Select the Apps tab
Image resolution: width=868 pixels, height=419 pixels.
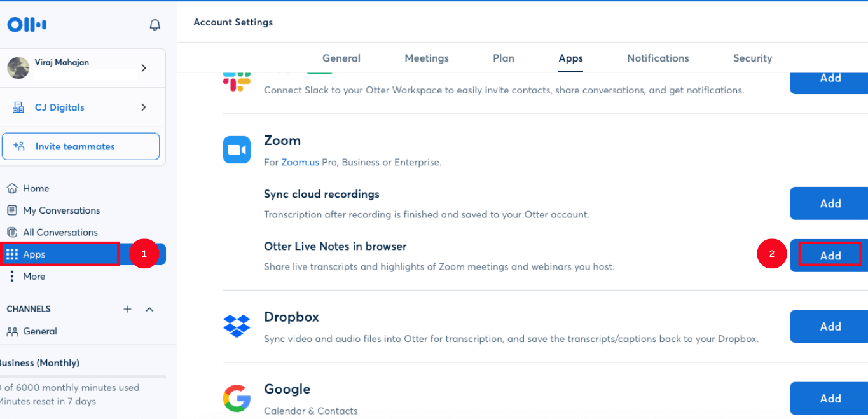tap(570, 58)
